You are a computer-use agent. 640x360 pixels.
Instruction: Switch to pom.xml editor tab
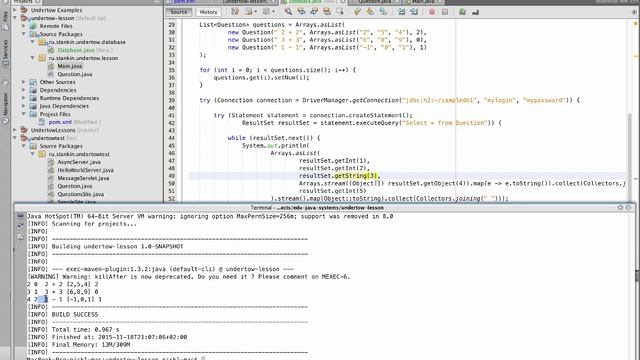tap(184, 2)
